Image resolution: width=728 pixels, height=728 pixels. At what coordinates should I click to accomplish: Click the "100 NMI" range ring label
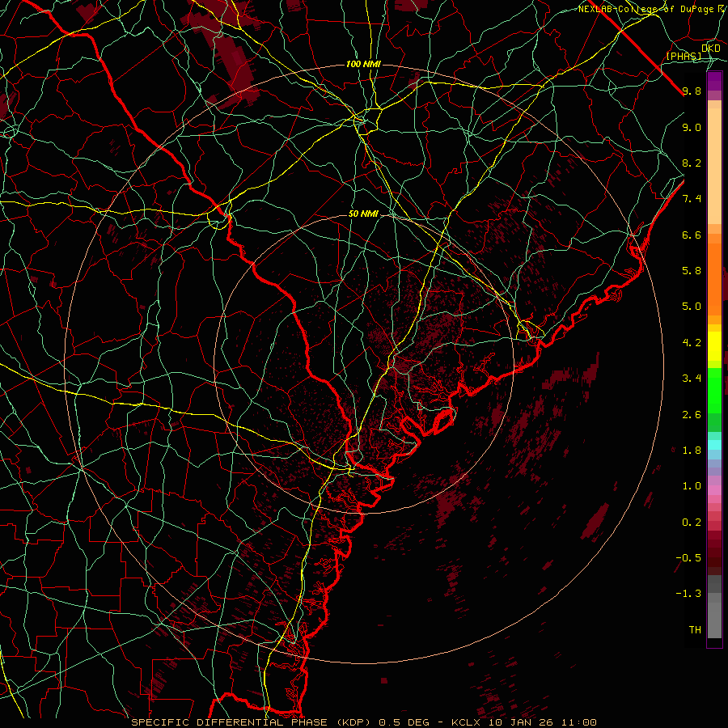click(x=363, y=64)
